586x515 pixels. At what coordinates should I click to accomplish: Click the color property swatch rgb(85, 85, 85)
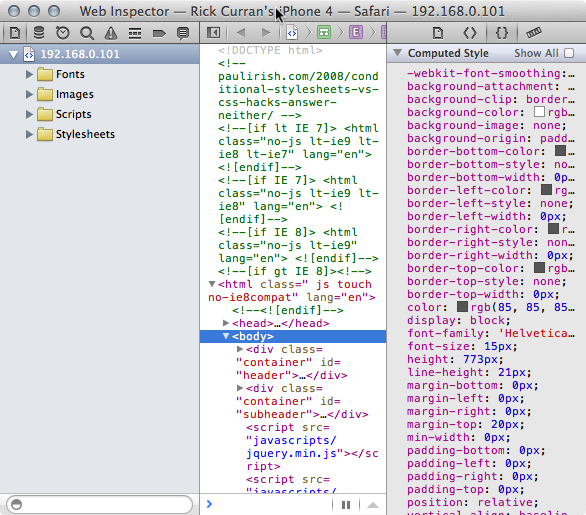pos(462,307)
